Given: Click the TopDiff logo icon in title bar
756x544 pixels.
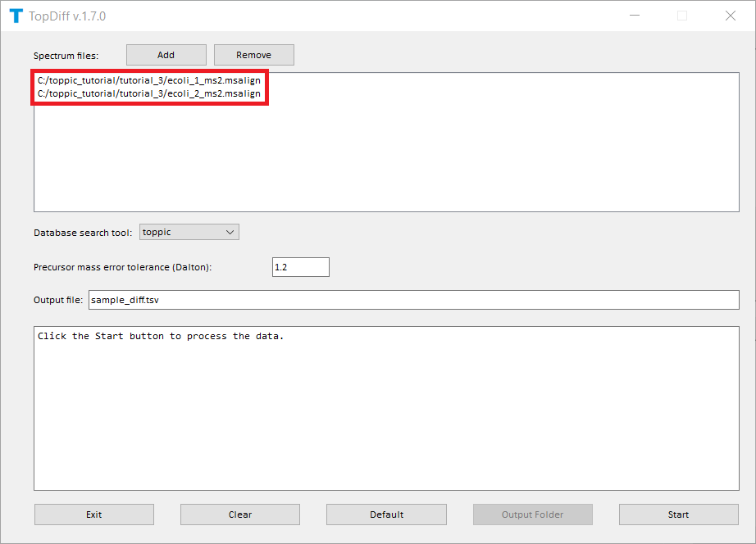Looking at the screenshot, I should [16, 16].
